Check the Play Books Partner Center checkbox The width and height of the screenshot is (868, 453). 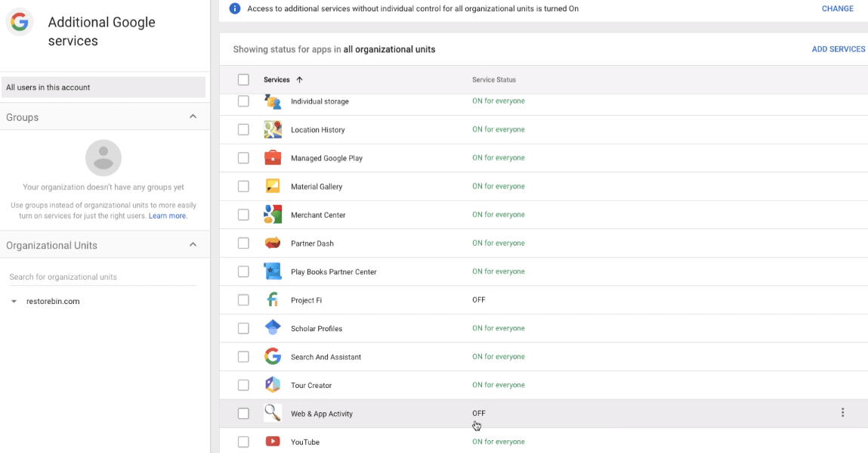click(x=243, y=271)
